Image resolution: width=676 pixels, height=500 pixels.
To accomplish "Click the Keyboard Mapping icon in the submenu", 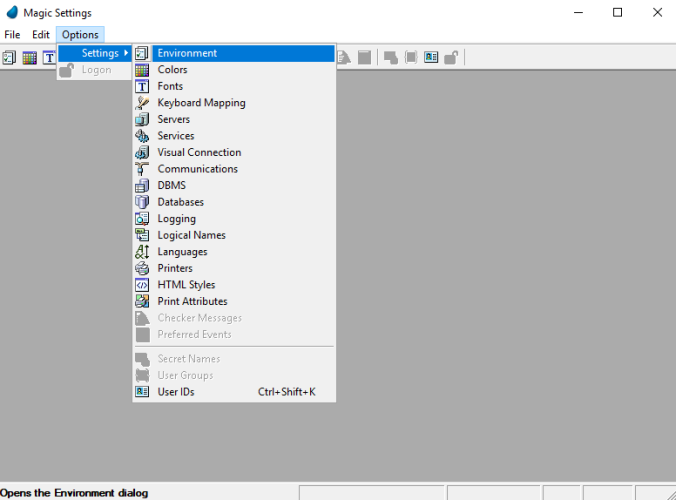I will click(142, 103).
